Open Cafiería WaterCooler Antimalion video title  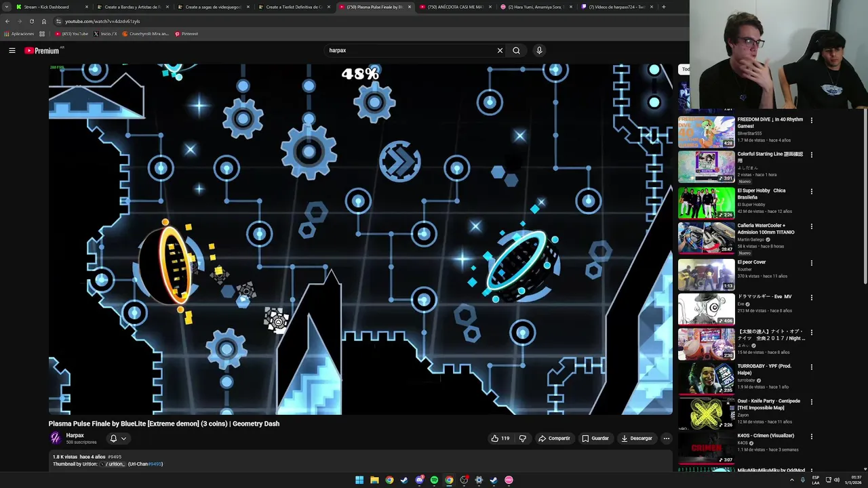click(x=766, y=229)
